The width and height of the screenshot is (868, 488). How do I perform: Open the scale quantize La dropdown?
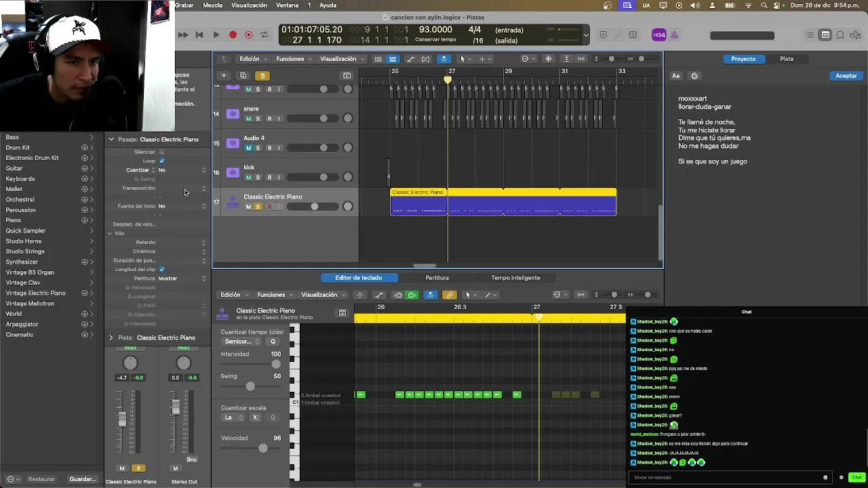(x=233, y=418)
